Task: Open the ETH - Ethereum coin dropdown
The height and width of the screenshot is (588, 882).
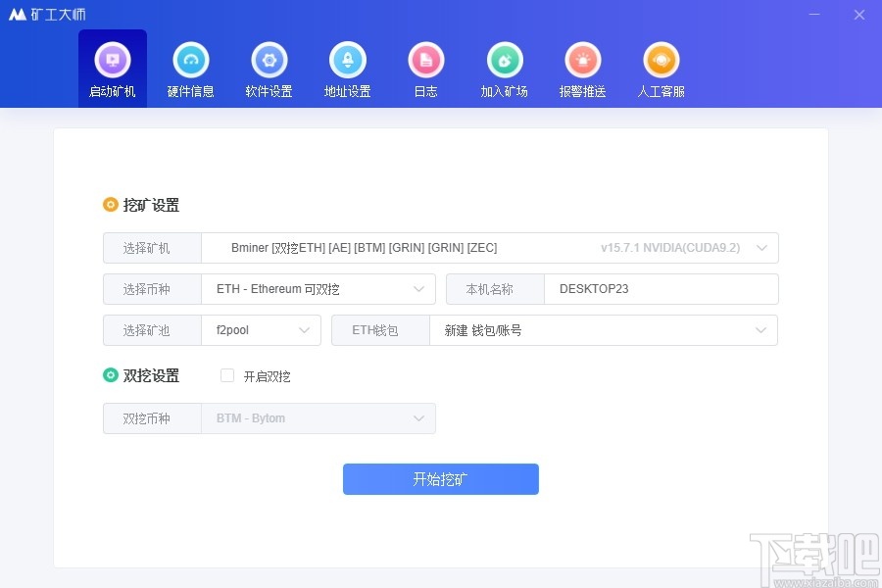Action: tap(417, 289)
